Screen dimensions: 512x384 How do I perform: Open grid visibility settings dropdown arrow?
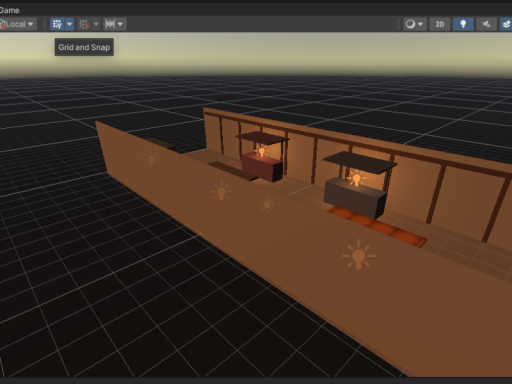coord(69,24)
